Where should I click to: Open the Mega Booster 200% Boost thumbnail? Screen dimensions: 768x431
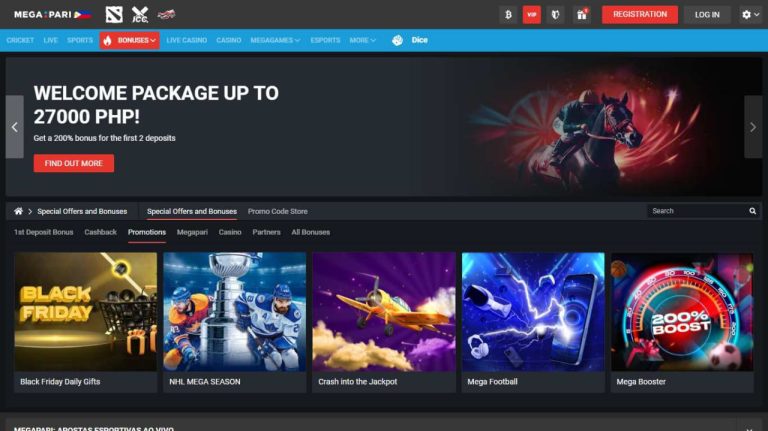pyautogui.click(x=682, y=311)
